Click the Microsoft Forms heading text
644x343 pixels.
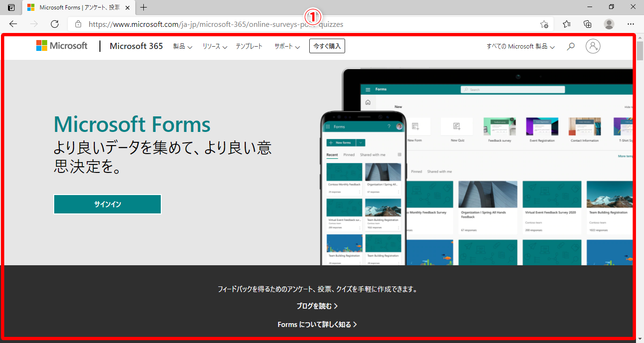(132, 124)
